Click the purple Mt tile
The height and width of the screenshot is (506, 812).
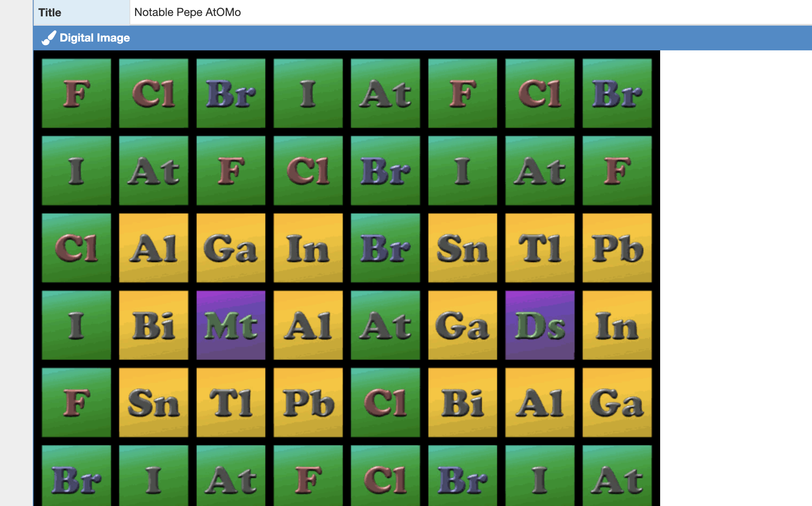(231, 325)
